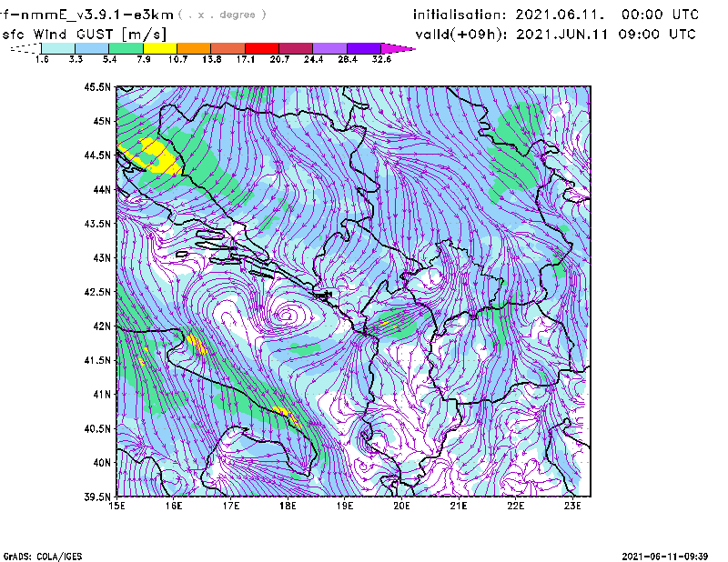728x562 pixels.
Task: Select the lavender 24.4–28.4 legend swatch
Action: pos(329,48)
